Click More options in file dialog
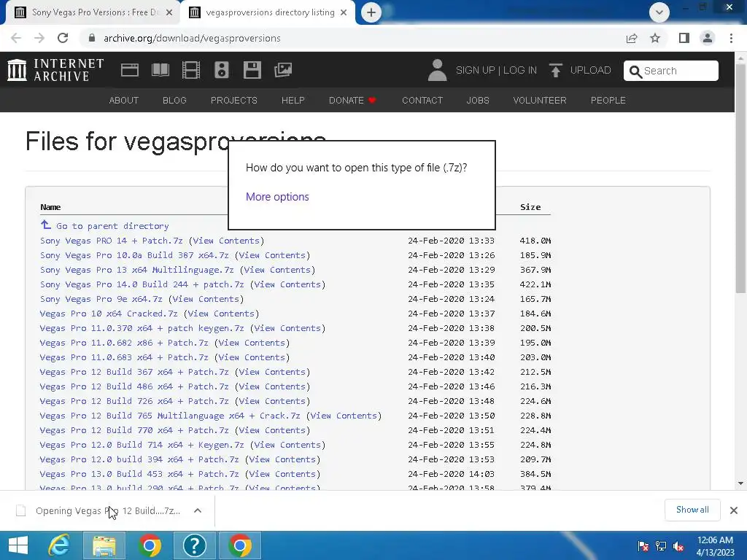This screenshot has width=747, height=560. point(277,197)
